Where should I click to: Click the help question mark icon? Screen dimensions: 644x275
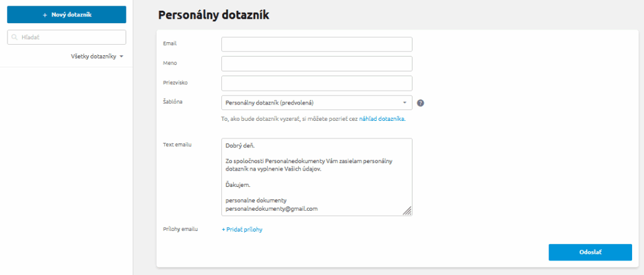pos(421,103)
